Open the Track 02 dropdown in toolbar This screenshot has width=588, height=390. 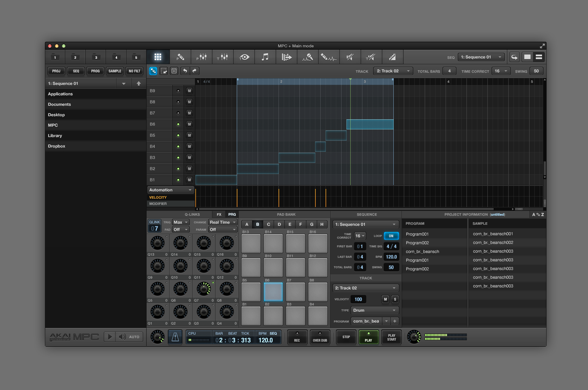point(393,71)
